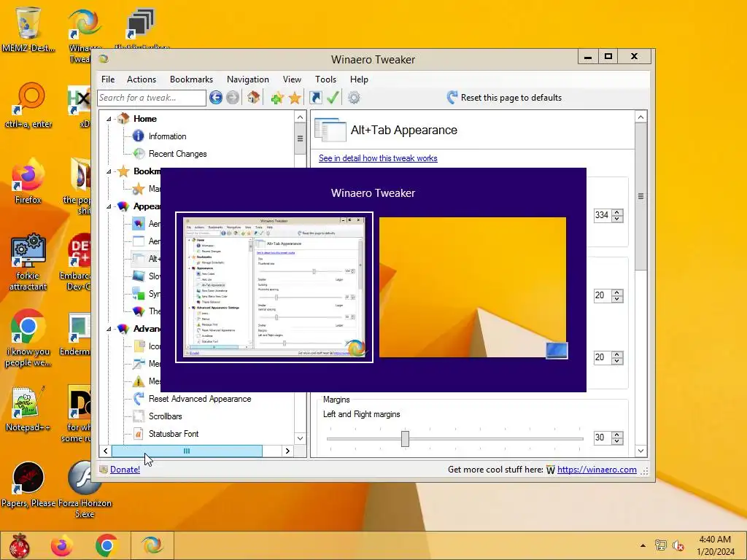Viewport: 747px width, 560px height.
Task: Click the volume tray icon
Action: click(x=678, y=545)
